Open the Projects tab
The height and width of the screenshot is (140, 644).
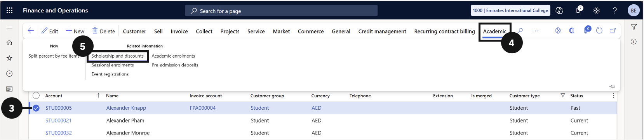[230, 31]
